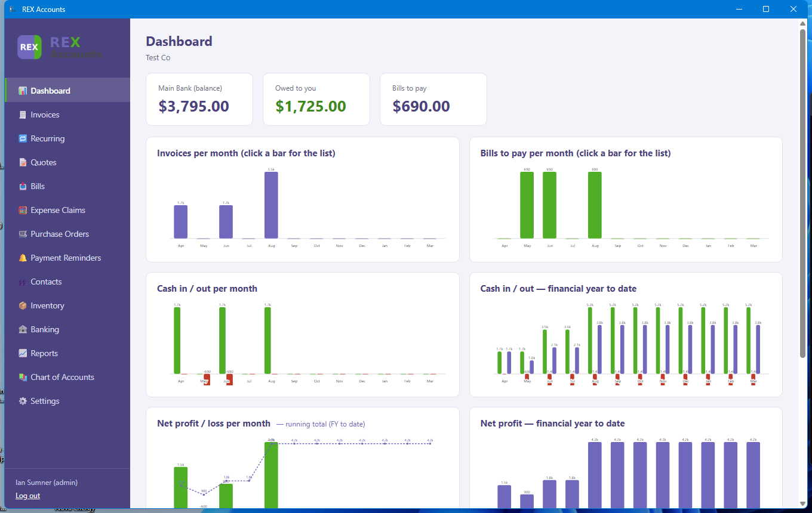Click the Dashboard icon in the sidebar
Viewport: 812px width, 513px height.
click(23, 91)
